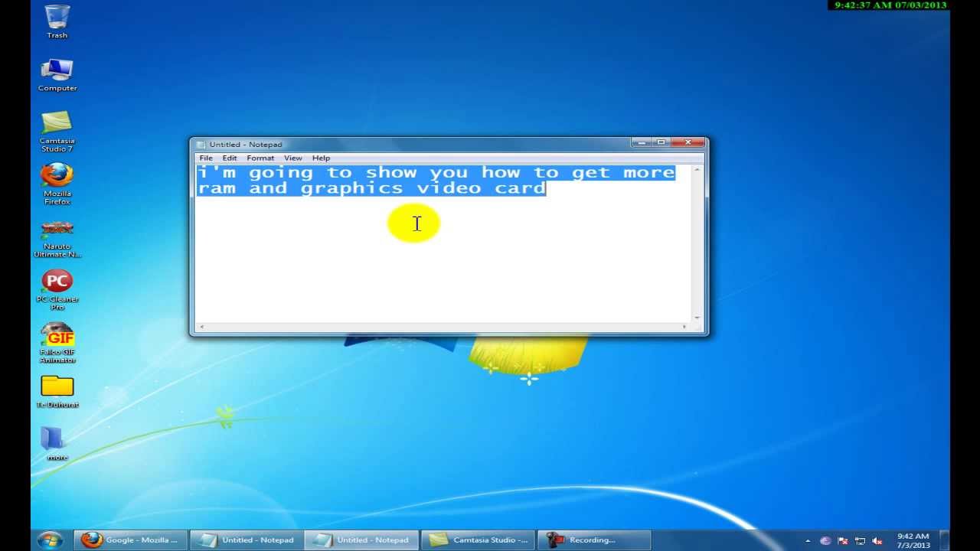
Task: Select the Mozilla Firefox desktop shortcut
Action: pyautogui.click(x=57, y=184)
